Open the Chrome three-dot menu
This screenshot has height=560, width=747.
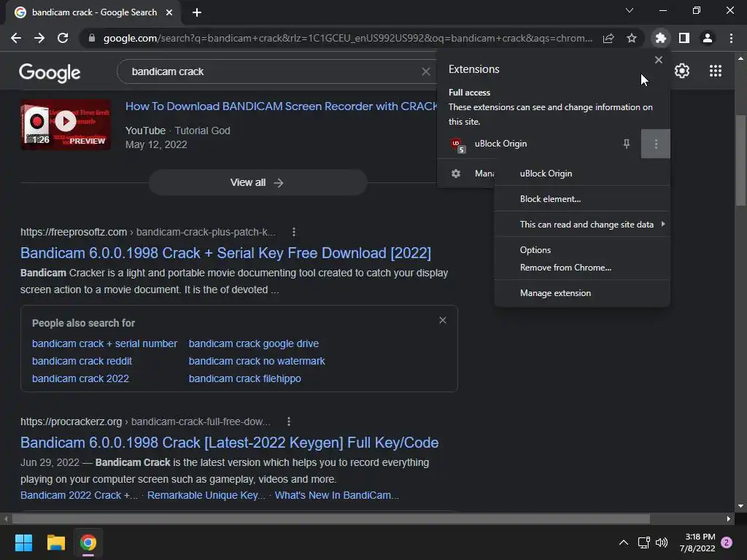point(731,38)
